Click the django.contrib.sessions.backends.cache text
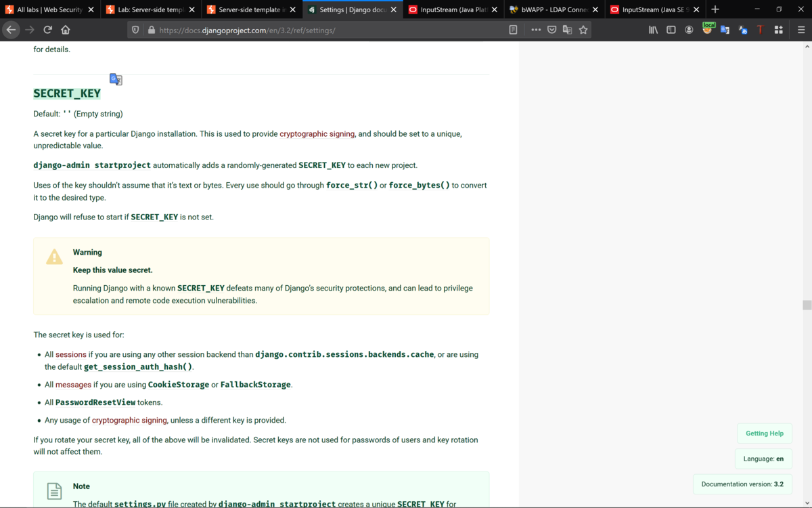Screen dimensions: 812x508 pyautogui.click(x=344, y=354)
